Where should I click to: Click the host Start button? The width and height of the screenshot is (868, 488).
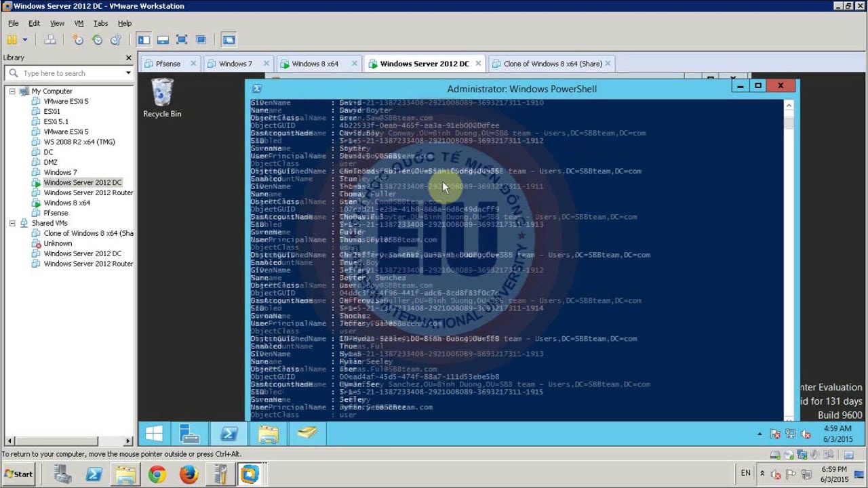[x=18, y=474]
